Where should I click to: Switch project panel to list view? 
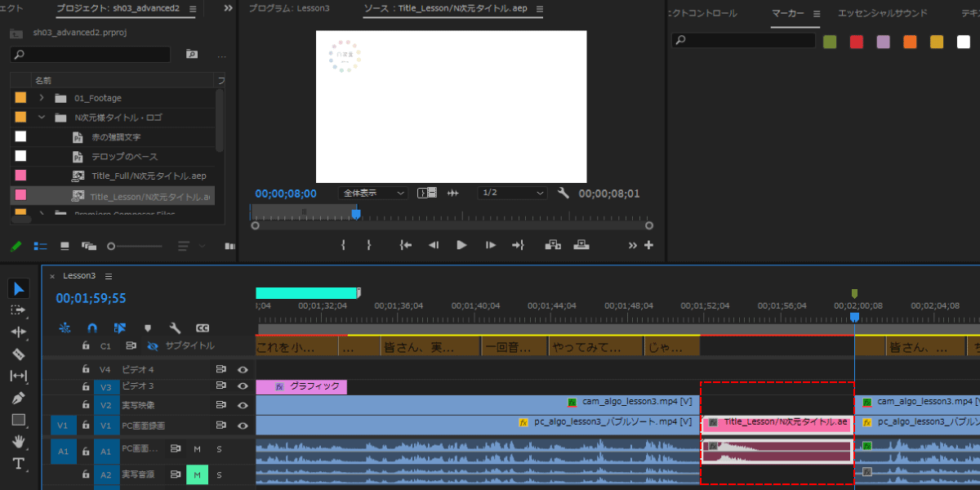[40, 246]
